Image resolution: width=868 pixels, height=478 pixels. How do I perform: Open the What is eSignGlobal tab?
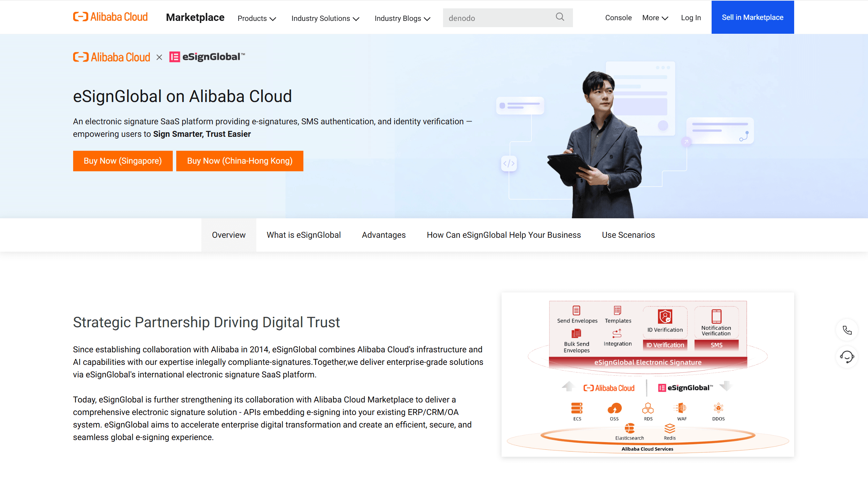point(303,235)
